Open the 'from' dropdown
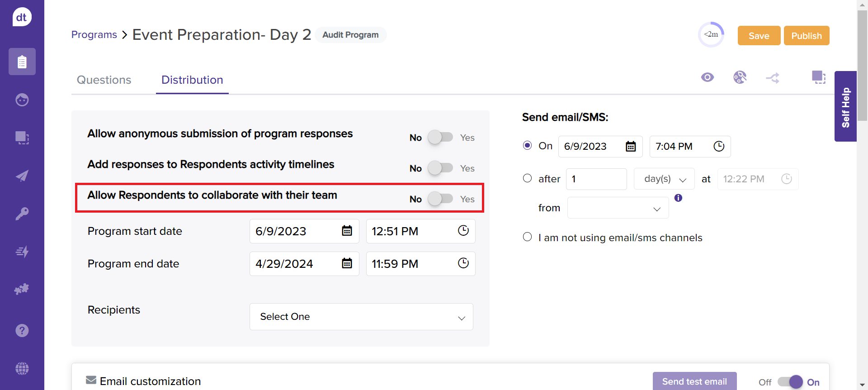Viewport: 868px width, 390px height. point(618,208)
